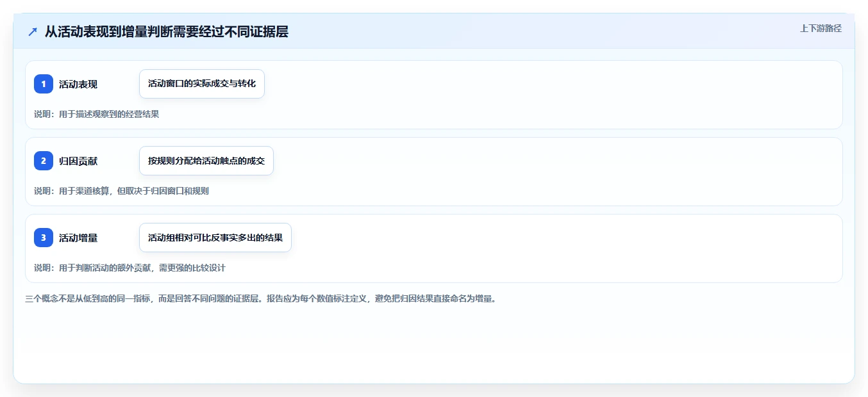868x397 pixels.
Task: Click the footer paragraph starting 三个概念不是
Action: (261, 298)
